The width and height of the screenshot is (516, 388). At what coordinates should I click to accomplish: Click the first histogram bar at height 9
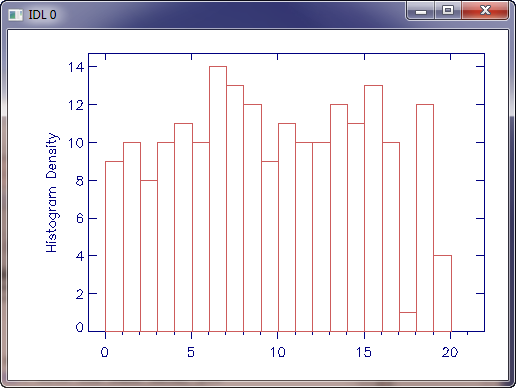tap(114, 246)
